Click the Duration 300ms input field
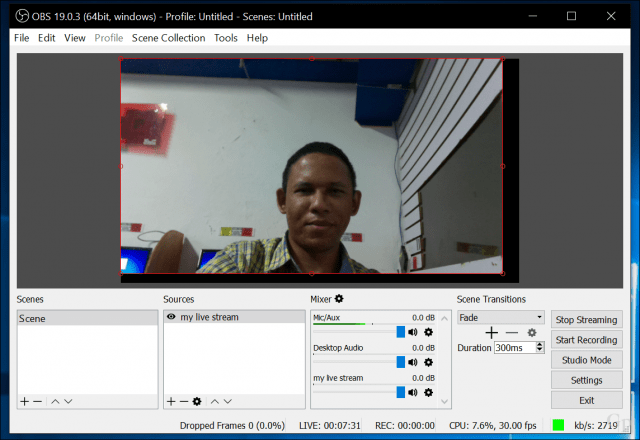This screenshot has height=440, width=640. pos(515,348)
